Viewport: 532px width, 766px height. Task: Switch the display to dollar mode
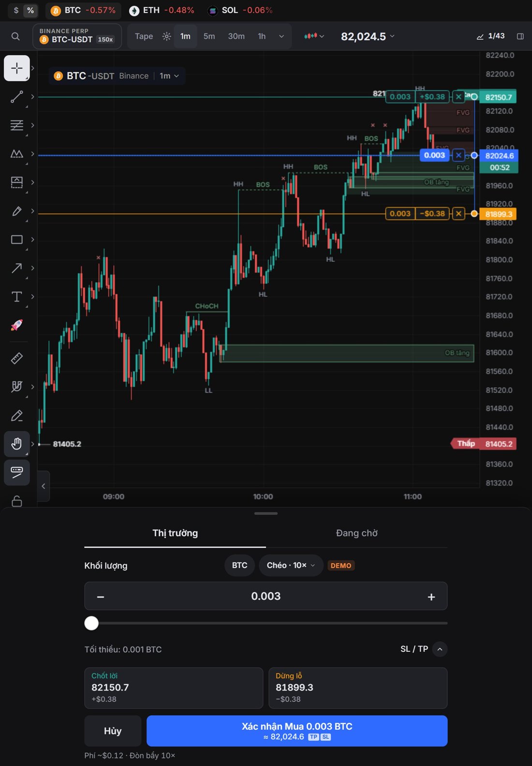click(x=16, y=10)
